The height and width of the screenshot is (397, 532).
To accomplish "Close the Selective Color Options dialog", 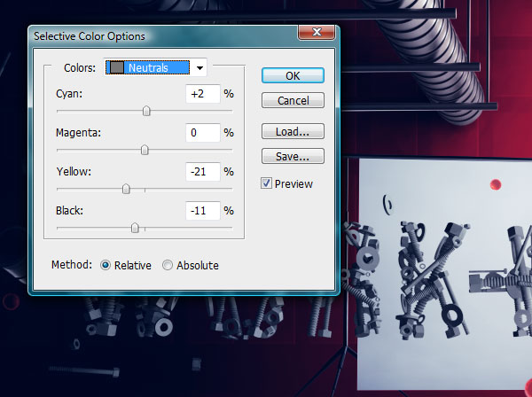I will (x=317, y=32).
